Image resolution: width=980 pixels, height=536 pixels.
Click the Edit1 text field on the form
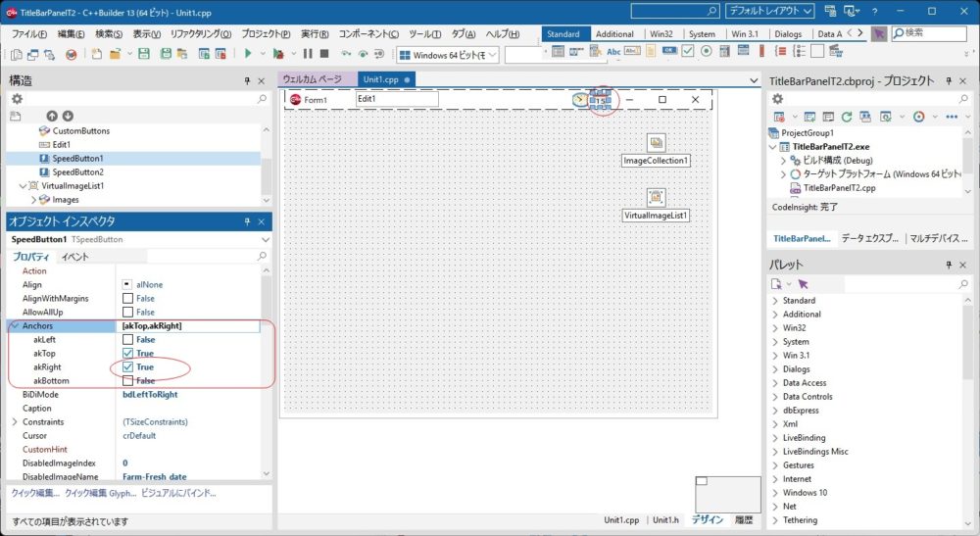click(x=396, y=99)
